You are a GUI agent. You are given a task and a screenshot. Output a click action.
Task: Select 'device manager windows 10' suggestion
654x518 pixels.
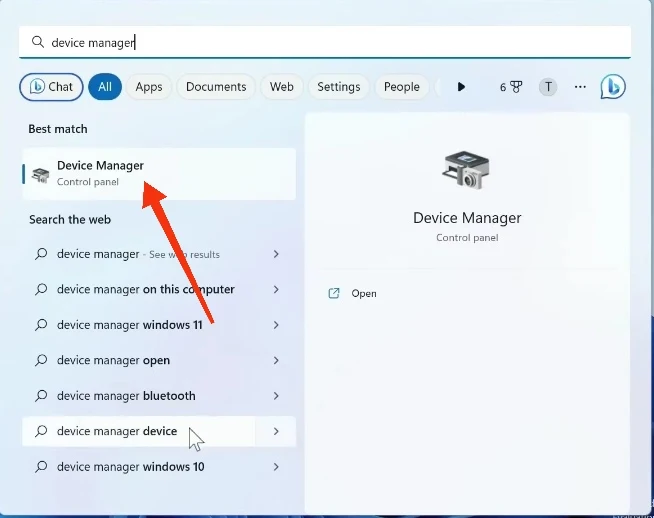(159, 467)
